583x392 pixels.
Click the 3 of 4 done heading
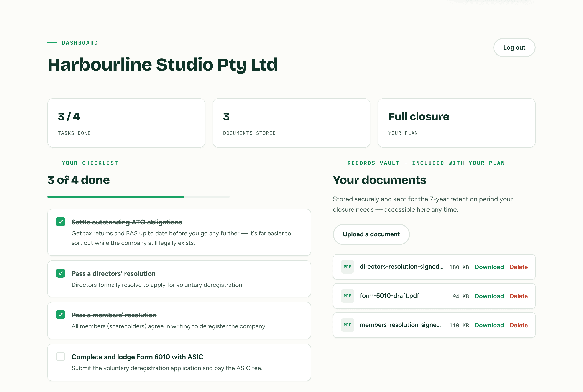[79, 180]
